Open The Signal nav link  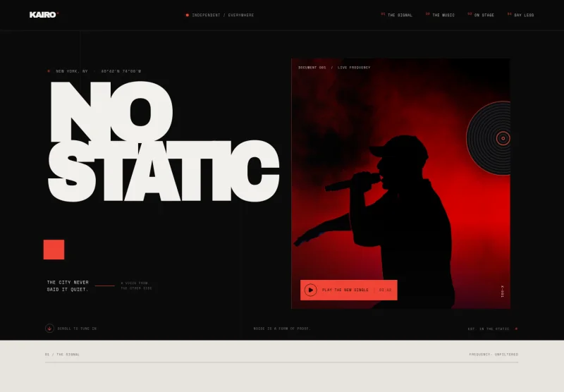(x=397, y=15)
